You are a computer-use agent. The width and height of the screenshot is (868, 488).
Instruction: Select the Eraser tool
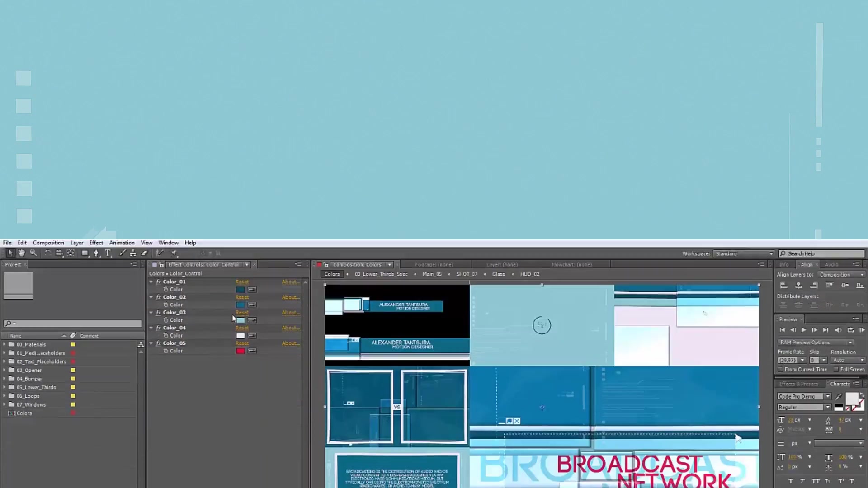tap(145, 253)
